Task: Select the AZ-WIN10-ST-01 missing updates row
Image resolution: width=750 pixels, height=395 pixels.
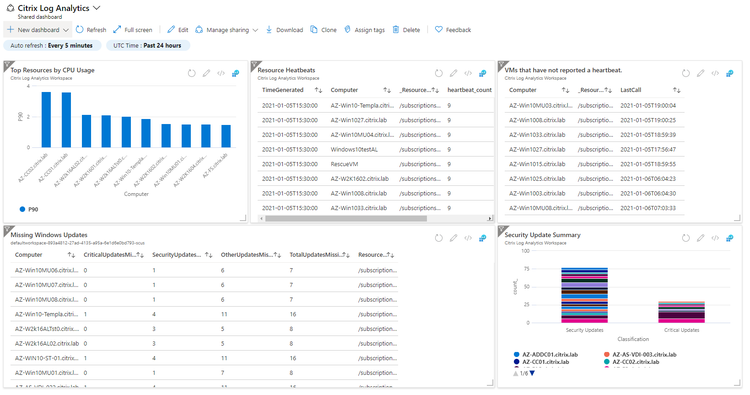Action: 204,358
